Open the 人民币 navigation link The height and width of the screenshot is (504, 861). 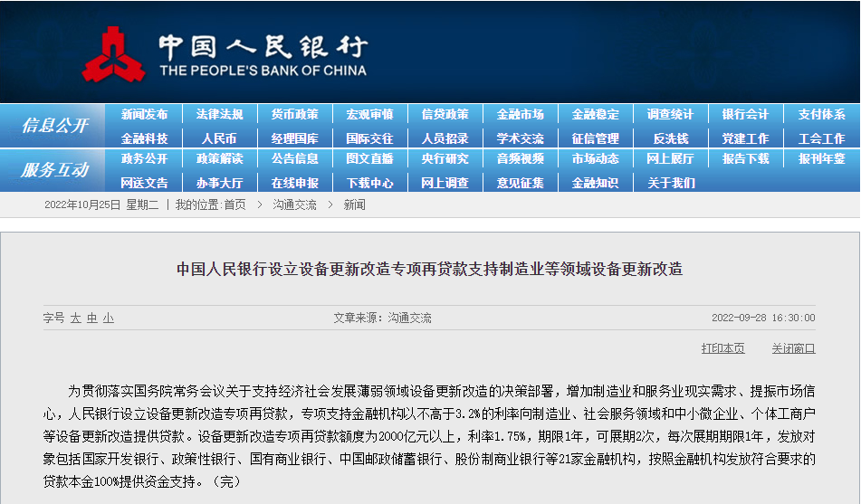click(220, 138)
